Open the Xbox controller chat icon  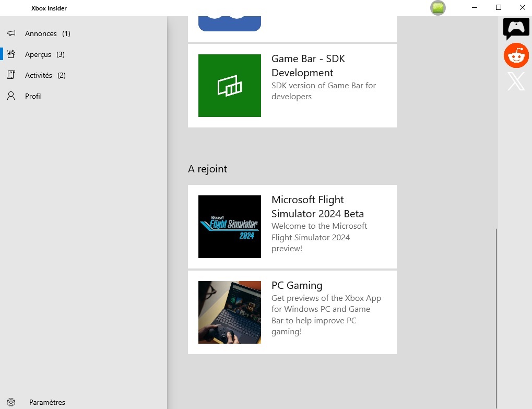516,29
